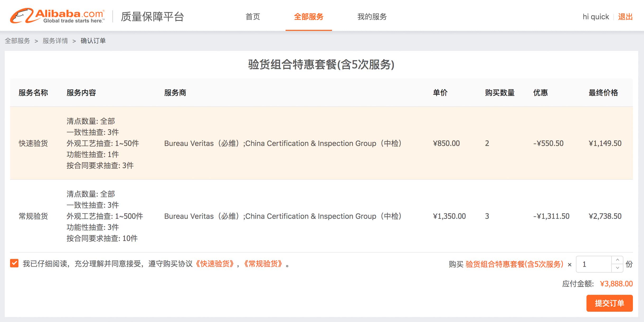644x322 pixels.
Task: Toggle the purchase agreement checkbox
Action: [14, 263]
